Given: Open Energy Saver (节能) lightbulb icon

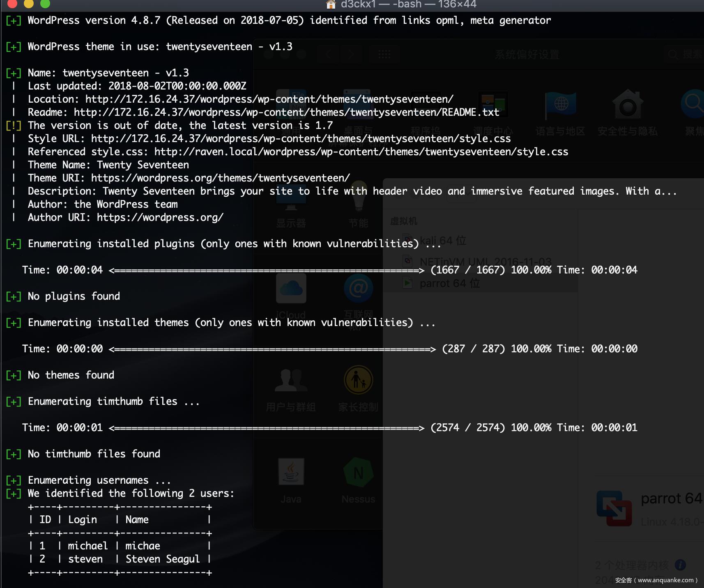Looking at the screenshot, I should (358, 197).
